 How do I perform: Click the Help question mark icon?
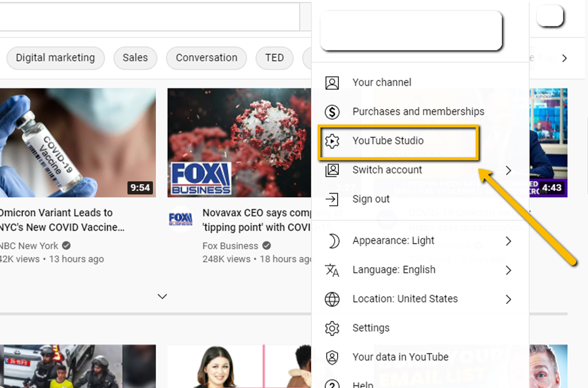[332, 384]
